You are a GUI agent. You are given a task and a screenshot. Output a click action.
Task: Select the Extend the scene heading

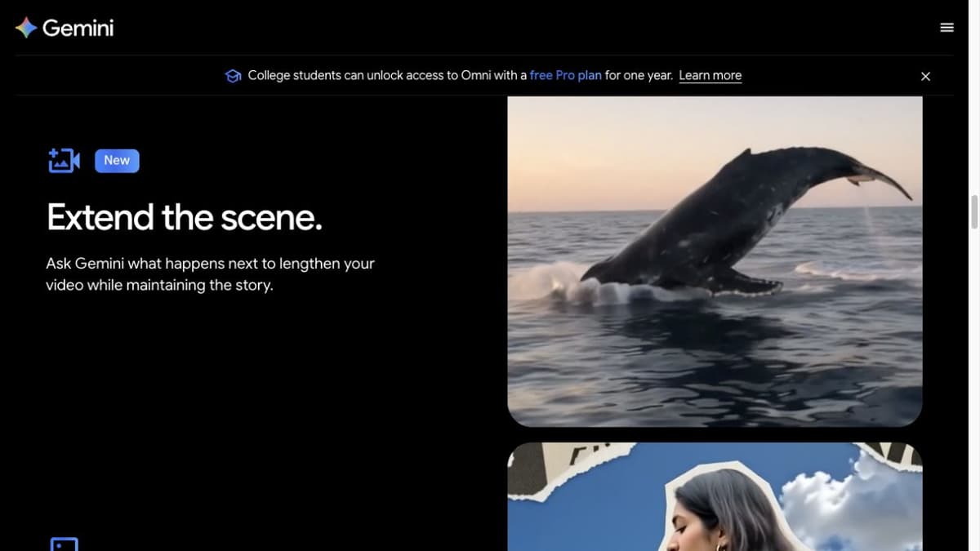click(185, 217)
